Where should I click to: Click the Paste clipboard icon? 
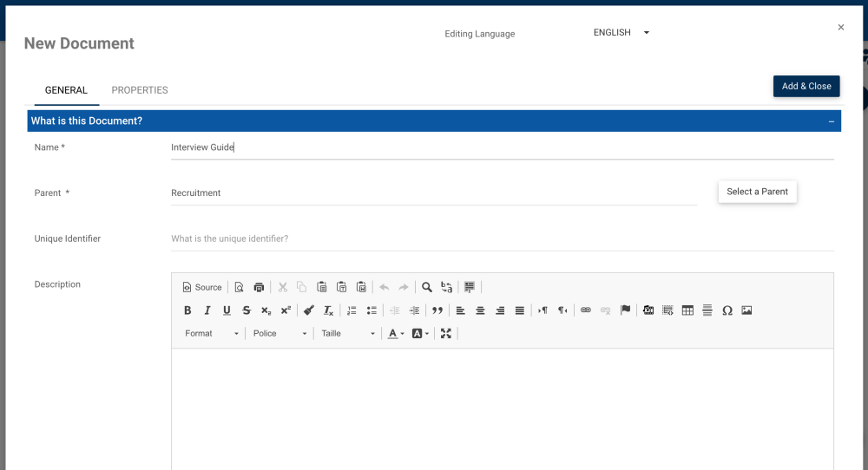click(x=322, y=287)
